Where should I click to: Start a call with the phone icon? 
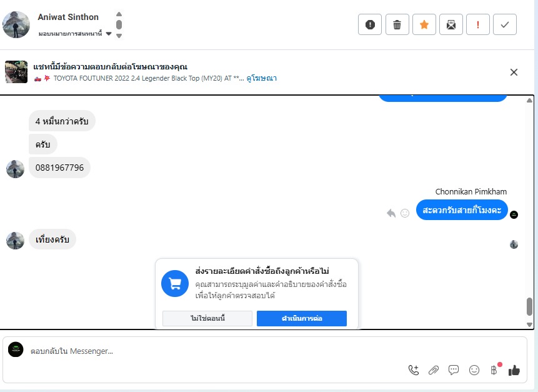point(413,370)
